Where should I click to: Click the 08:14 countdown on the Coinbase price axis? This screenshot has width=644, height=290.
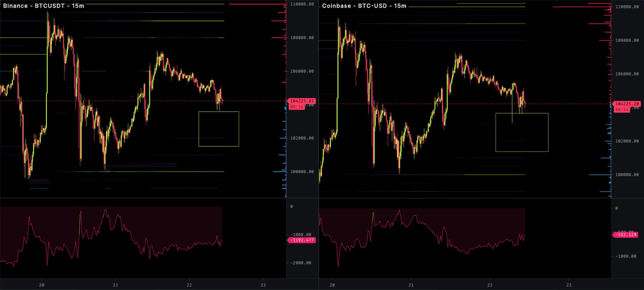point(622,110)
